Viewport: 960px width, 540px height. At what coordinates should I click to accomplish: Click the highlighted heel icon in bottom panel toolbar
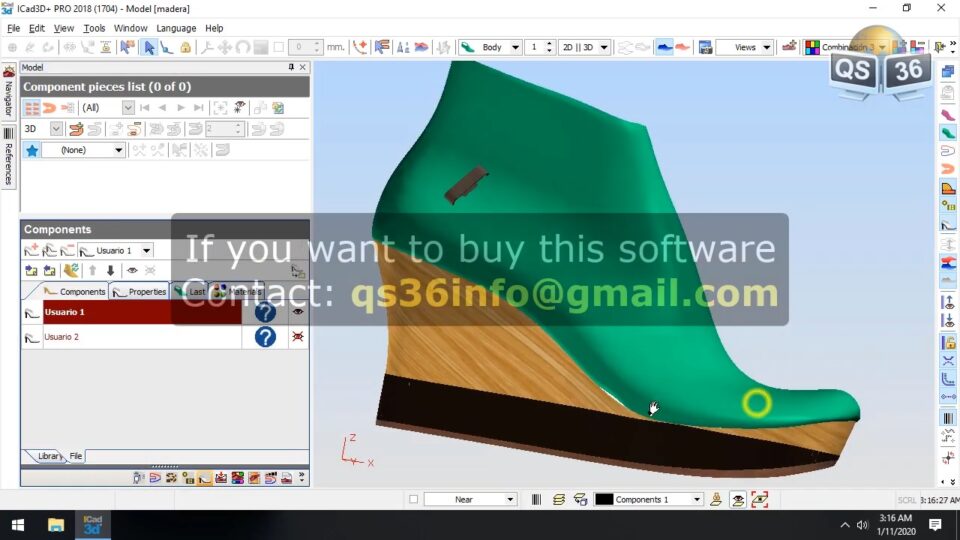click(x=204, y=478)
